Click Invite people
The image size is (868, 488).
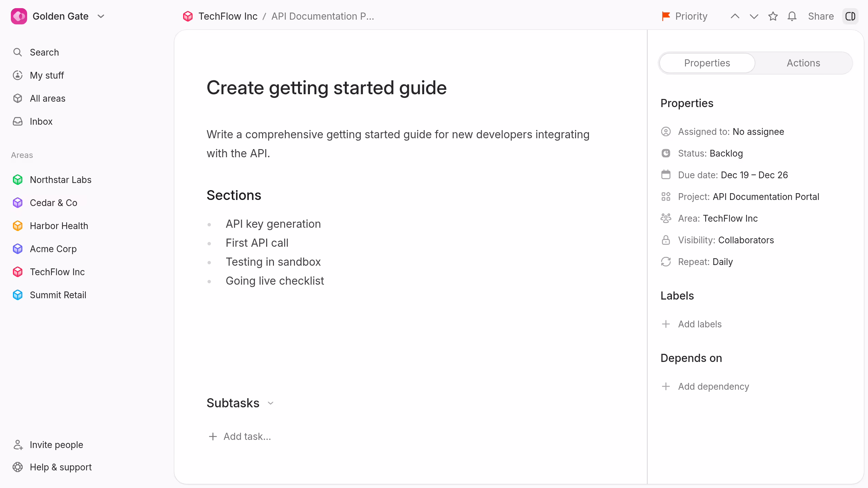48,445
